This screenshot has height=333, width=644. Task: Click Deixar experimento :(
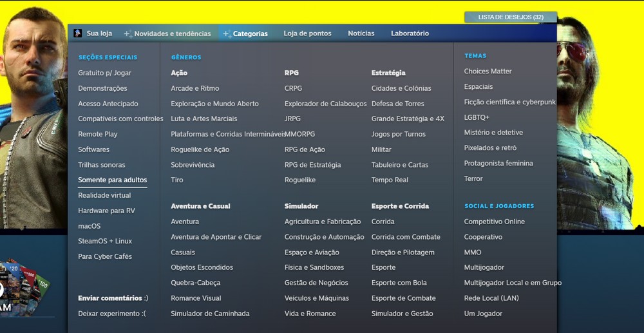(111, 314)
